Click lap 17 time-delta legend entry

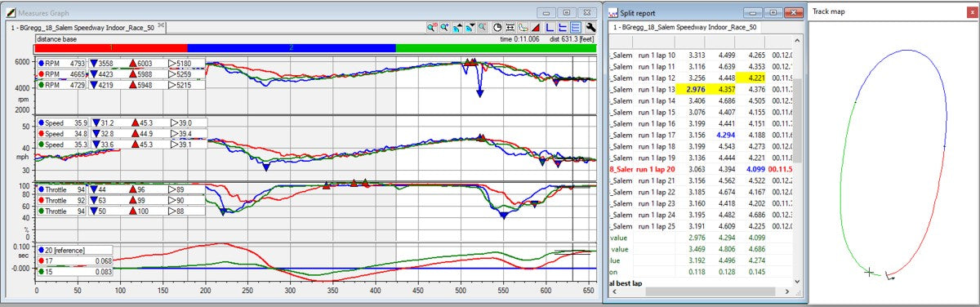[x=76, y=260]
